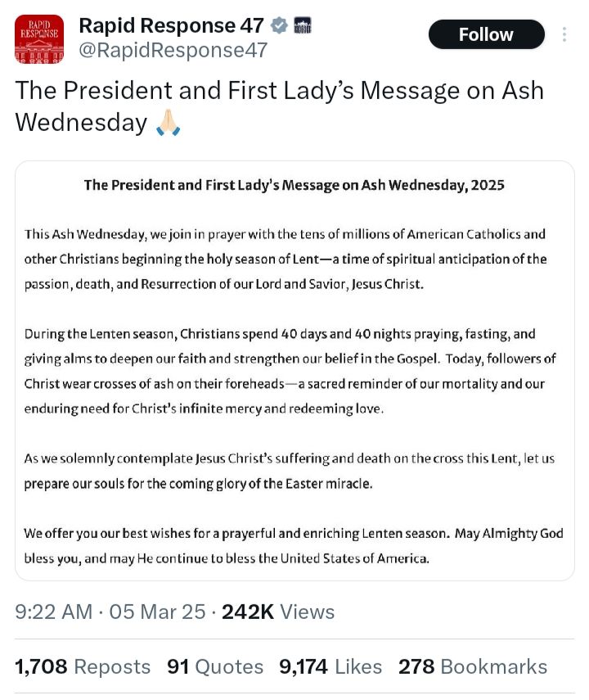Click the 1,708 Reposts counter
The width and height of the screenshot is (589, 700).
[x=82, y=666]
